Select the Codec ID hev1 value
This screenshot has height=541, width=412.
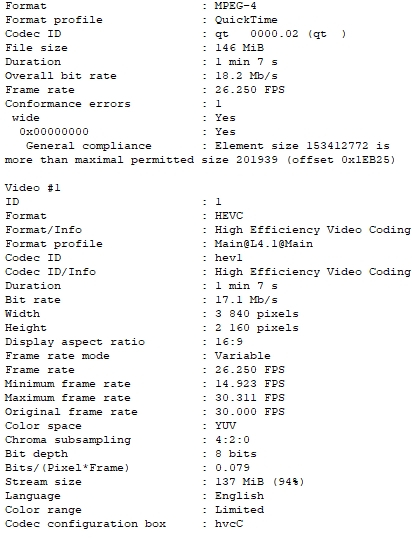pos(228,258)
